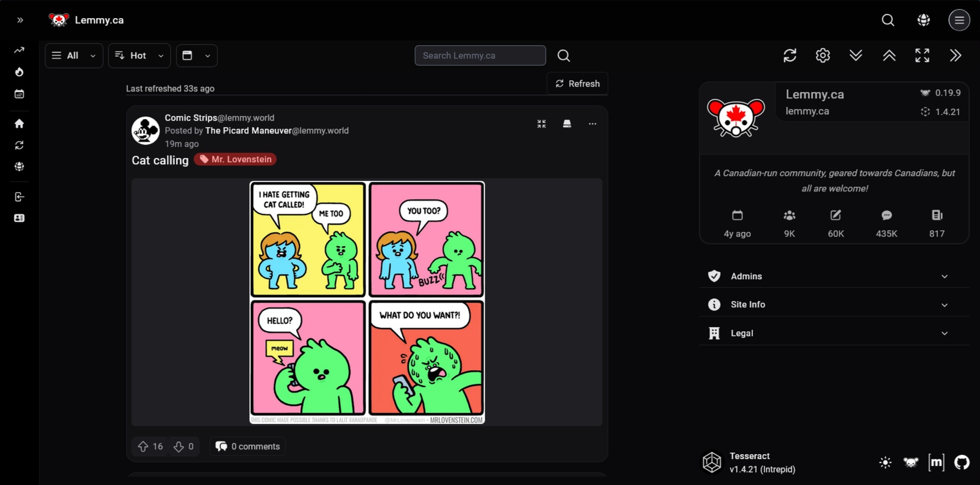
Task: Open search using the top-right magnifier icon
Action: tap(888, 20)
